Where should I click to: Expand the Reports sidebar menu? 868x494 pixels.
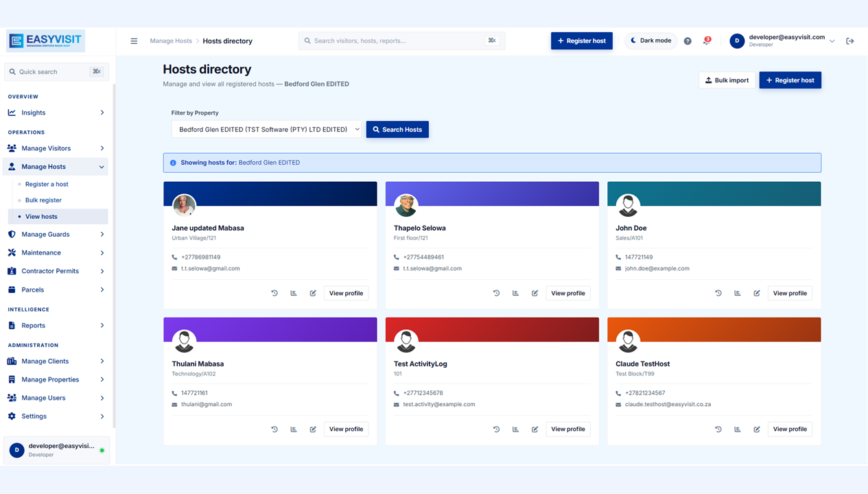[56, 325]
